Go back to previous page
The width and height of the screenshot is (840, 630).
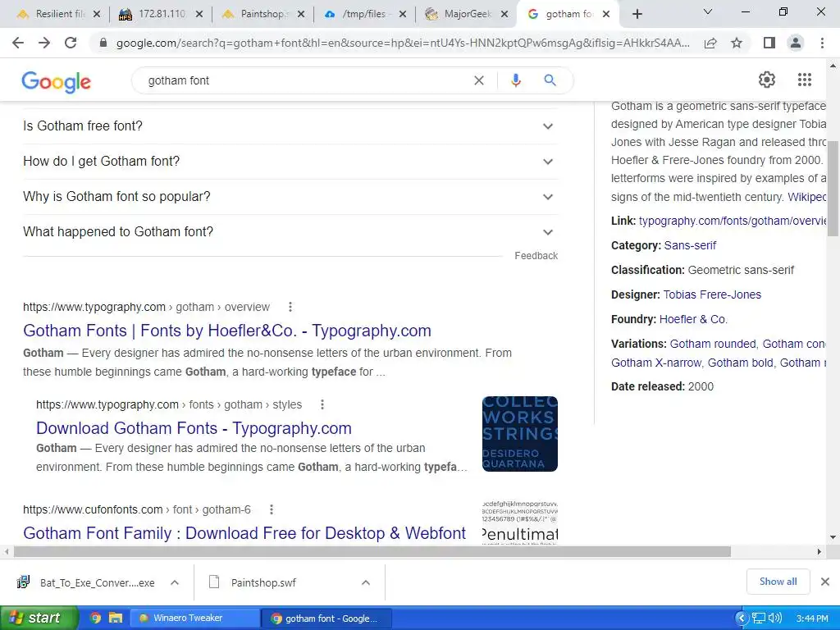(x=18, y=43)
